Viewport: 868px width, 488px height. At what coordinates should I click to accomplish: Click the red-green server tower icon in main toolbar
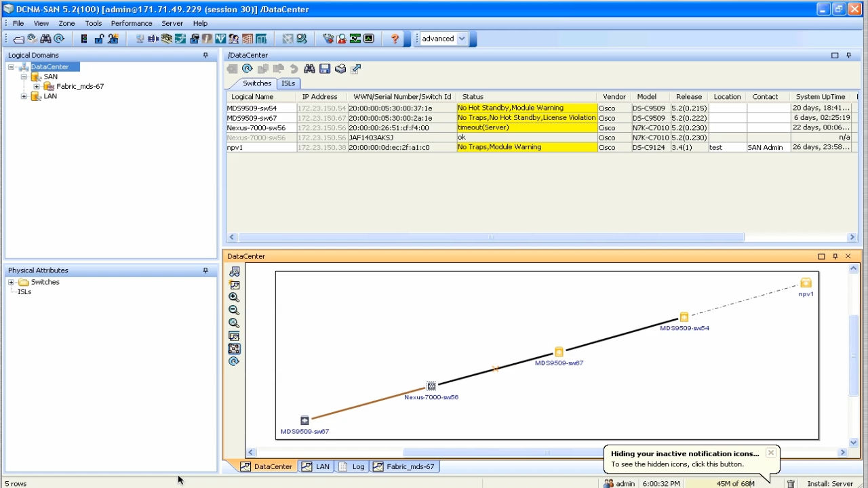[84, 39]
